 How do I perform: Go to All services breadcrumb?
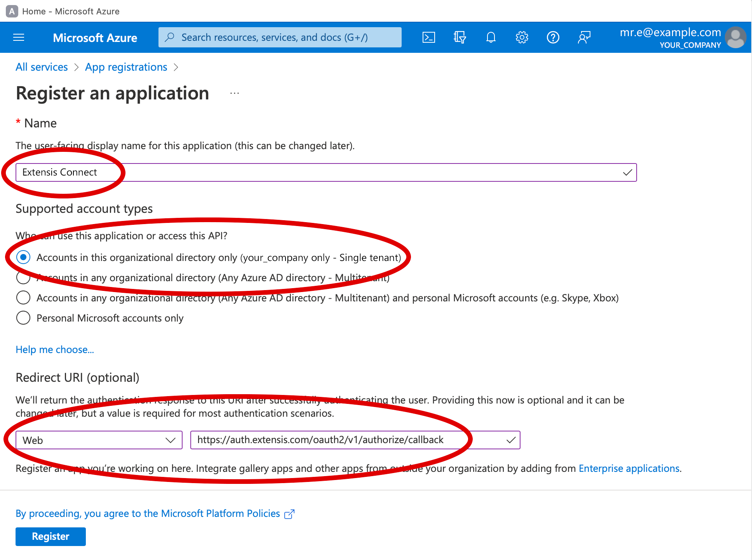click(x=42, y=67)
